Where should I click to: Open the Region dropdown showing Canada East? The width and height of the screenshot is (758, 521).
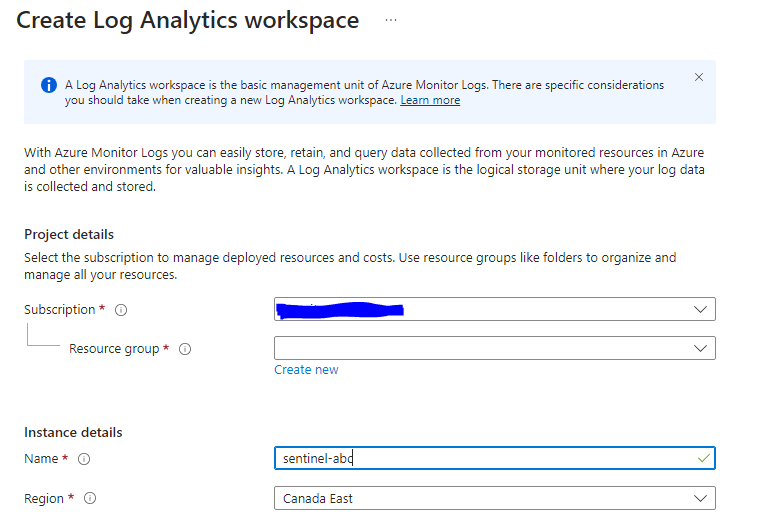click(700, 498)
